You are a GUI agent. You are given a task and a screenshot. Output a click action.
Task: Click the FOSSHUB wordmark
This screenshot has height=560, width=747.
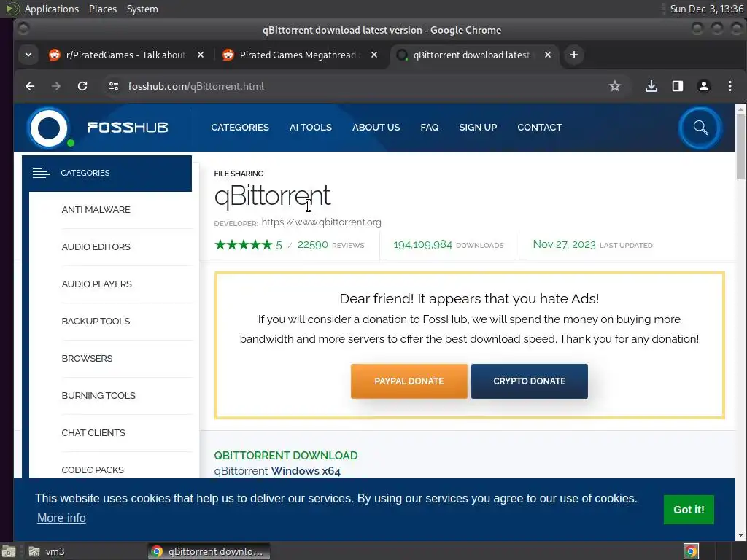click(127, 127)
